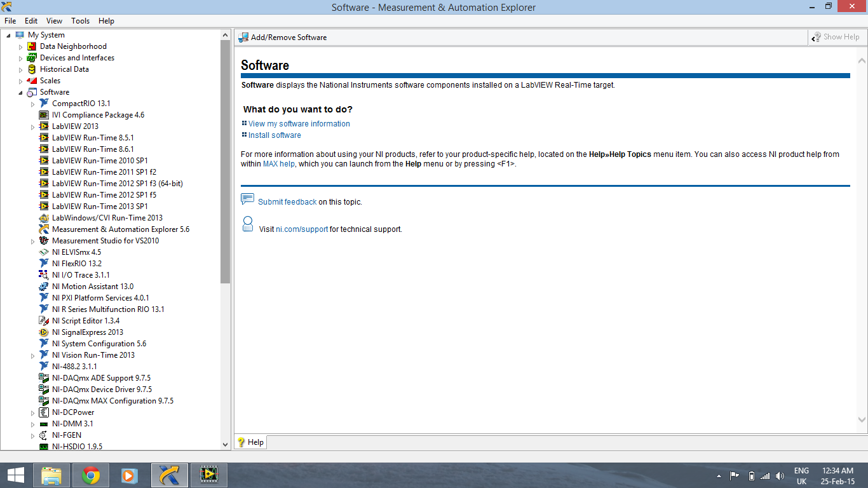Click the NI-DMM 3.1 icon

44,424
